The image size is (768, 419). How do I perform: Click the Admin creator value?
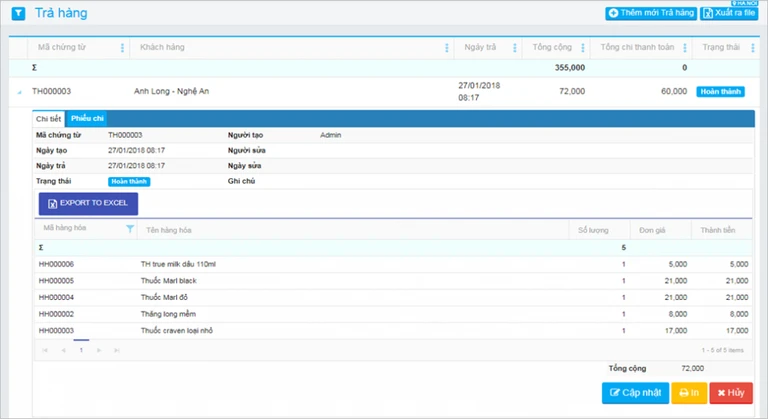(x=331, y=135)
